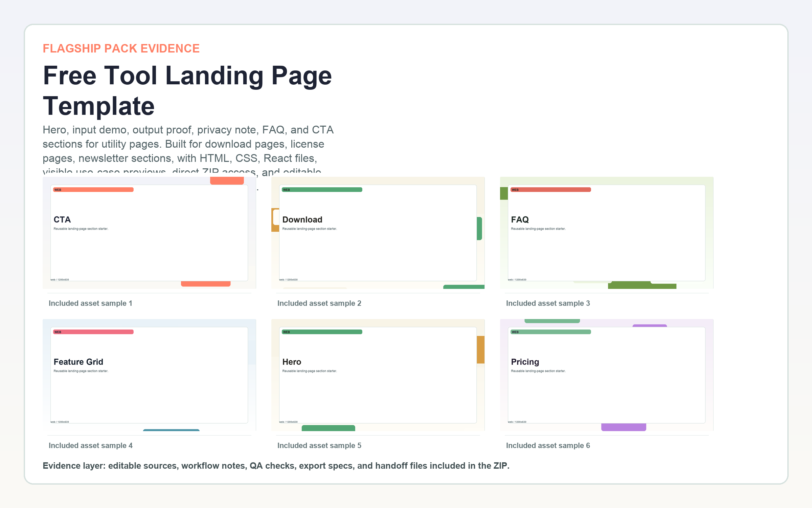Click 'Reusable landing-page section starter.' under Hero
The width and height of the screenshot is (812, 508).
[x=310, y=371]
